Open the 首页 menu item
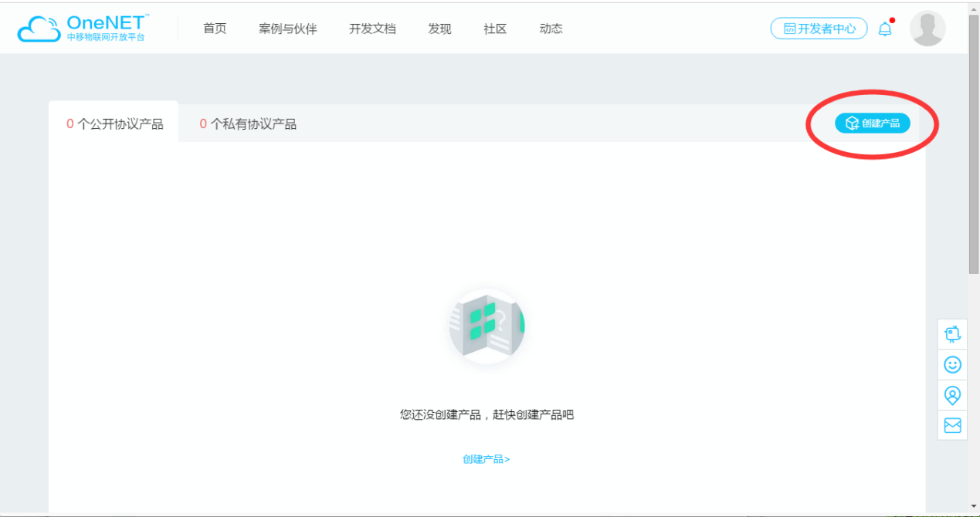Viewport: 980px width, 517px height. pyautogui.click(x=214, y=29)
